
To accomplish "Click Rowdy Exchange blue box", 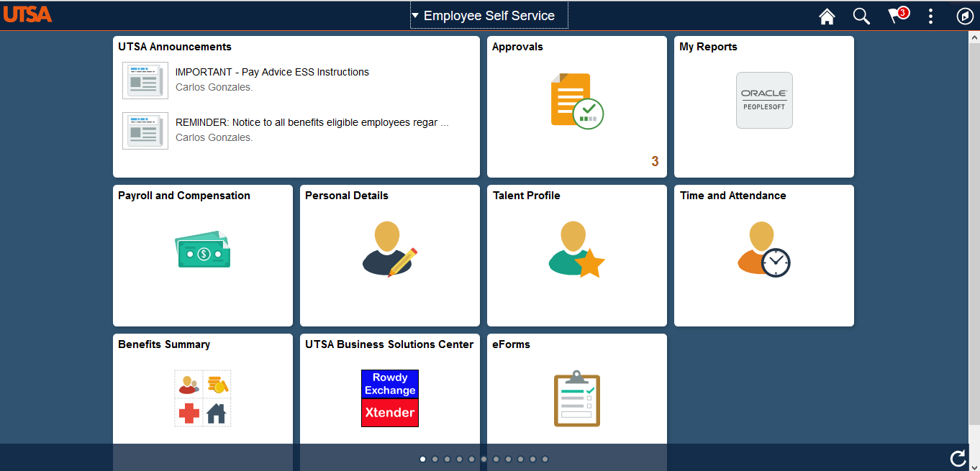I will [x=390, y=384].
